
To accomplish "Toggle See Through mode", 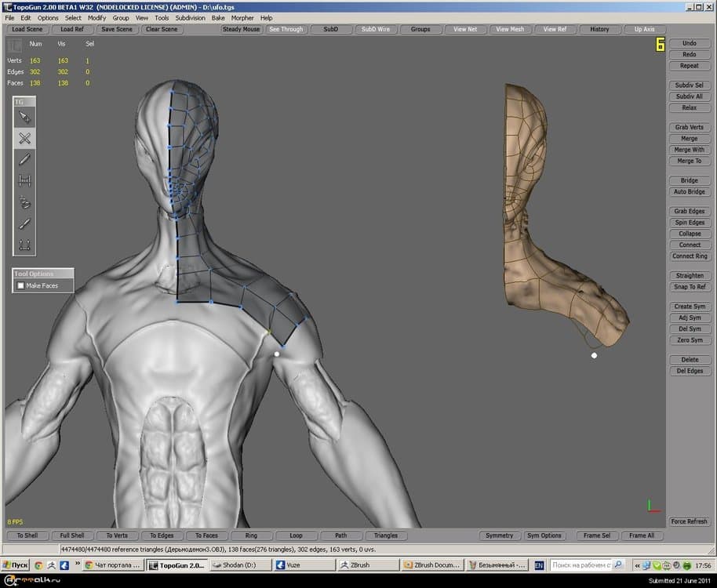I will [286, 29].
